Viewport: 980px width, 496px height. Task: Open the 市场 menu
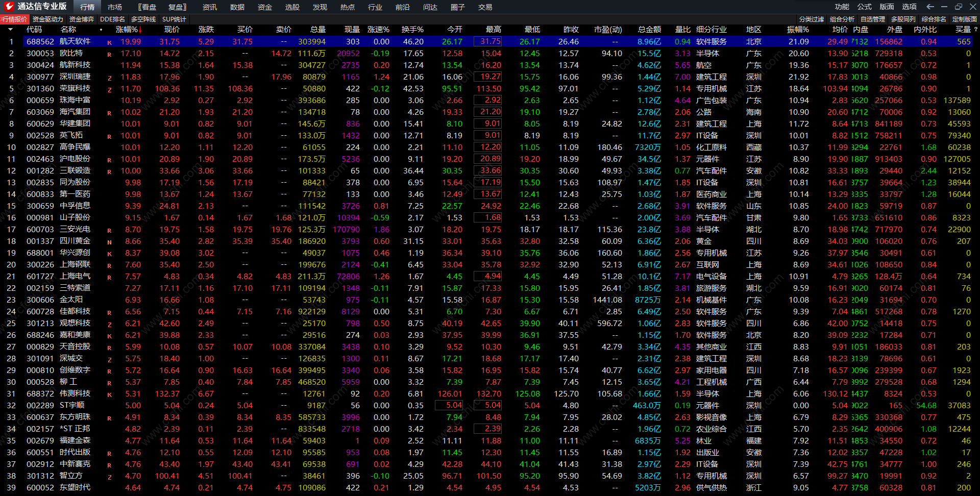point(115,7)
